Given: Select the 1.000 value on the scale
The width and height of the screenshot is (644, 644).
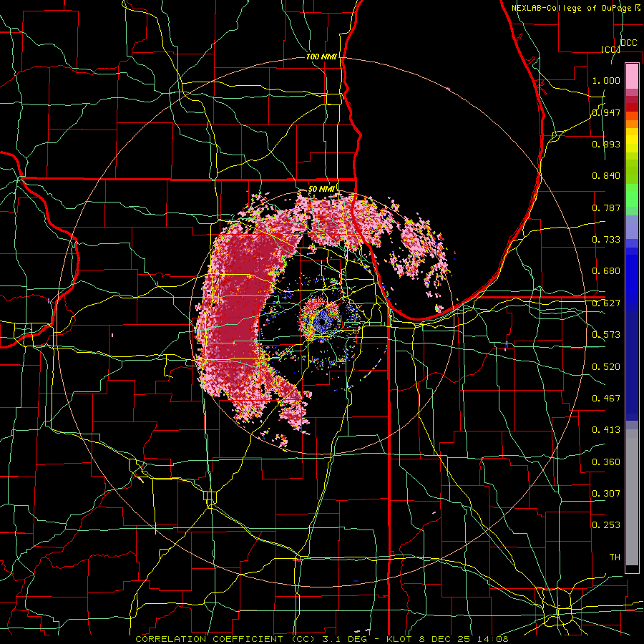Looking at the screenshot, I should (x=606, y=80).
